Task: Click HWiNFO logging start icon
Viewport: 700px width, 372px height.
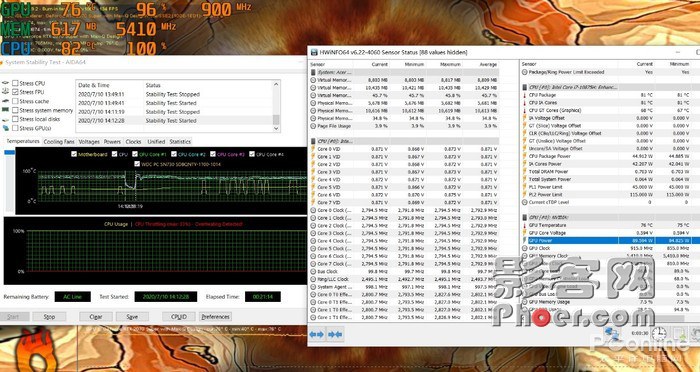Action: 679,334
